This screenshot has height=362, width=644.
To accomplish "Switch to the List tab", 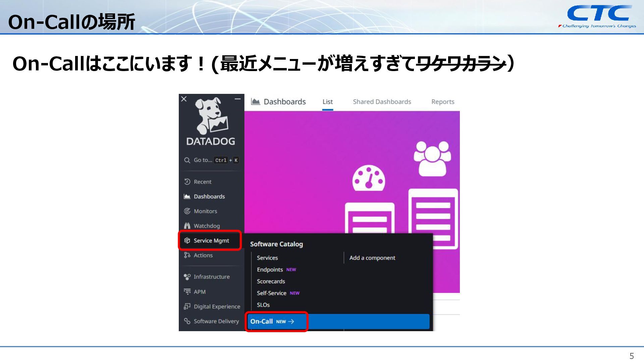I will [328, 102].
